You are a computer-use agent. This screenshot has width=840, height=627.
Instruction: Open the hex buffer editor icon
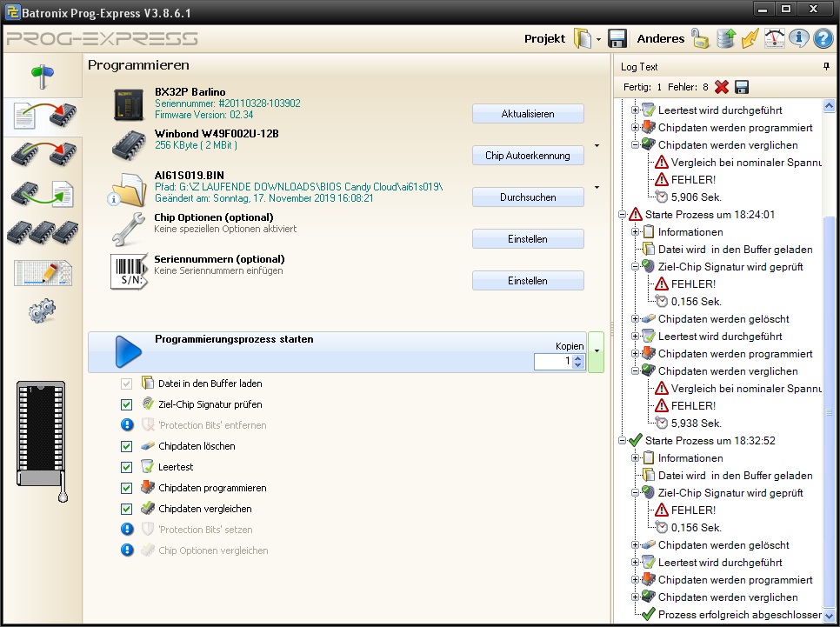tap(43, 273)
